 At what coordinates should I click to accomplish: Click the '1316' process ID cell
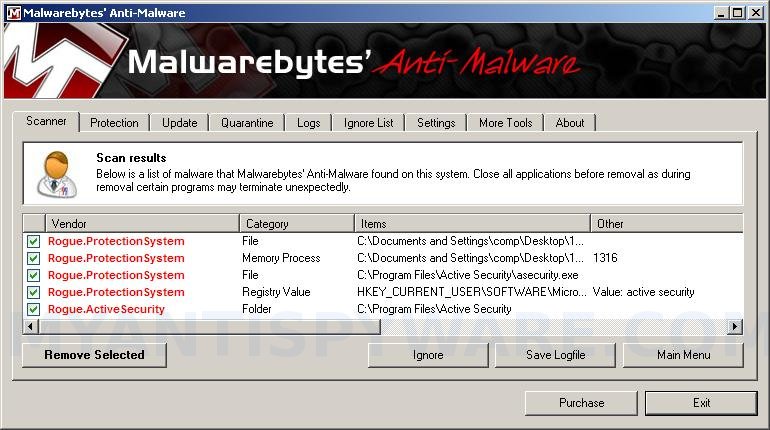(x=605, y=258)
